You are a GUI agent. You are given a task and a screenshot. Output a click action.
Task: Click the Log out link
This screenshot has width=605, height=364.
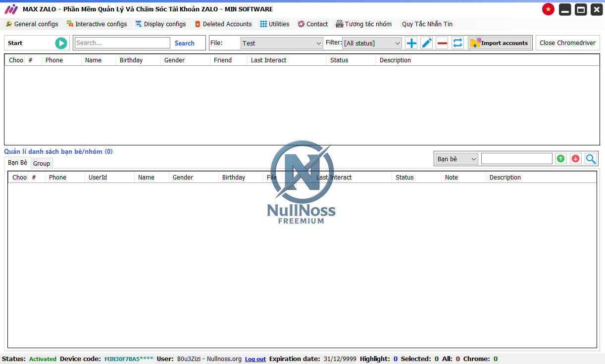click(255, 359)
